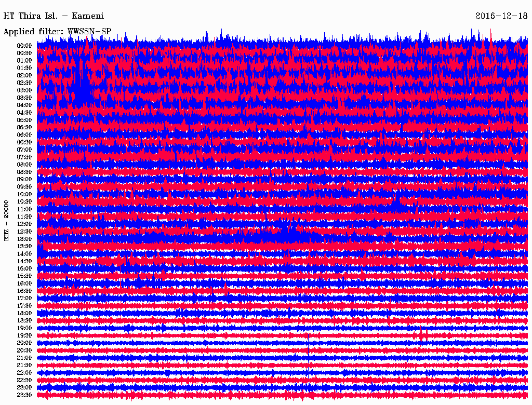Click the '12:00' time label

click(x=24, y=224)
